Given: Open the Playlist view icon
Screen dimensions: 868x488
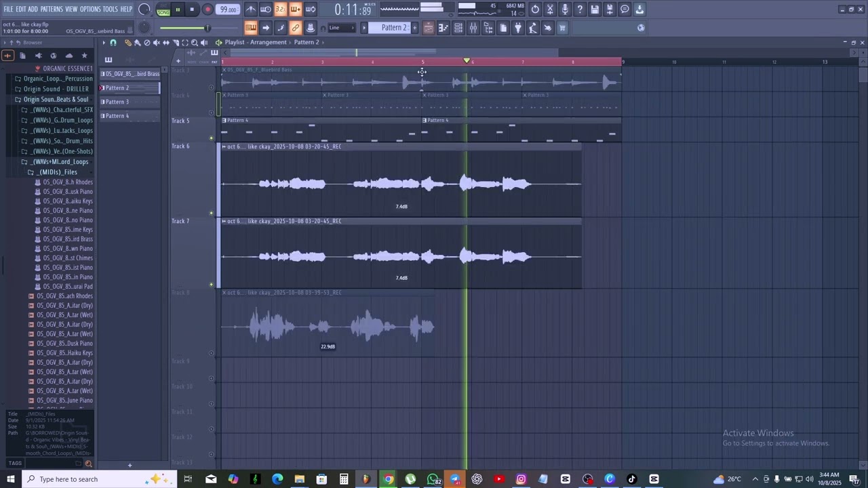Looking at the screenshot, I should pyautogui.click(x=429, y=28).
